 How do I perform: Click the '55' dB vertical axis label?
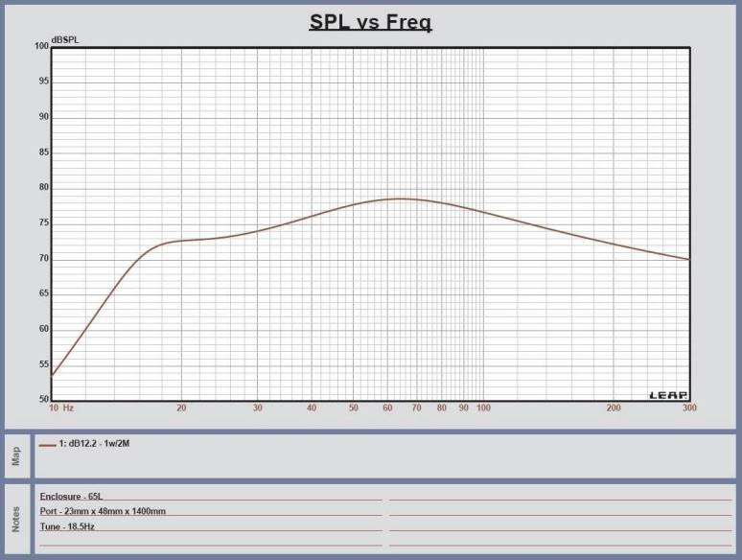point(43,364)
